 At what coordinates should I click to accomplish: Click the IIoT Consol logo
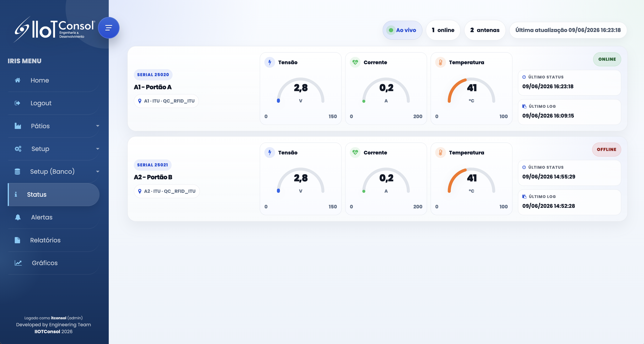click(x=55, y=30)
